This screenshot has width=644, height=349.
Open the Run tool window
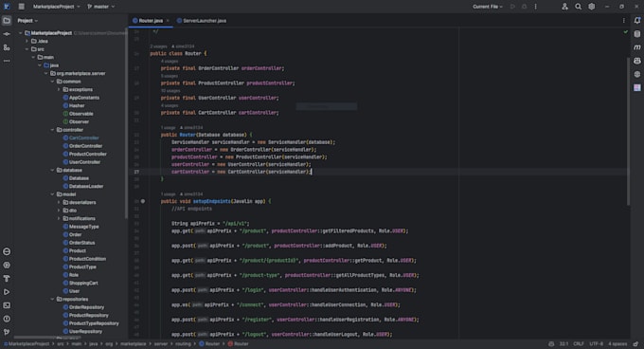pos(7,292)
